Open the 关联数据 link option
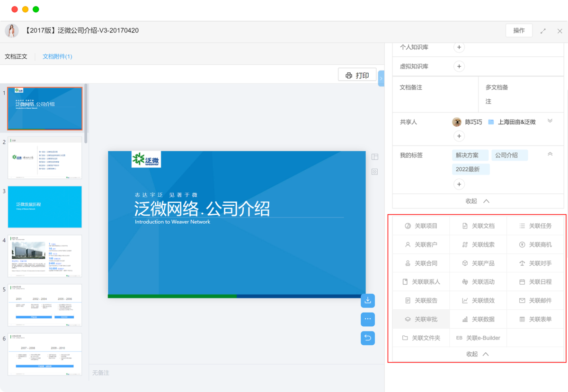568x392 pixels. pos(478,319)
